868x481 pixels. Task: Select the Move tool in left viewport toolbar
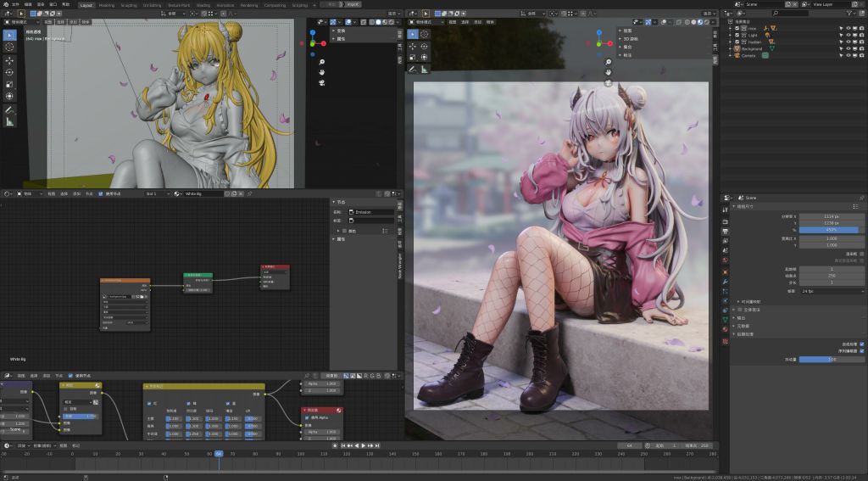(x=9, y=60)
